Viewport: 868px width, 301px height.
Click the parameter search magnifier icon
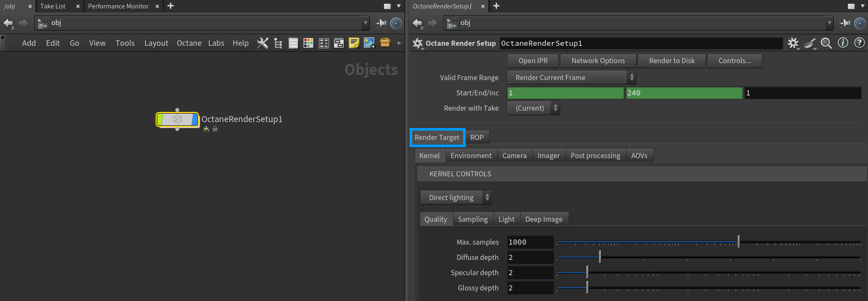click(x=826, y=43)
